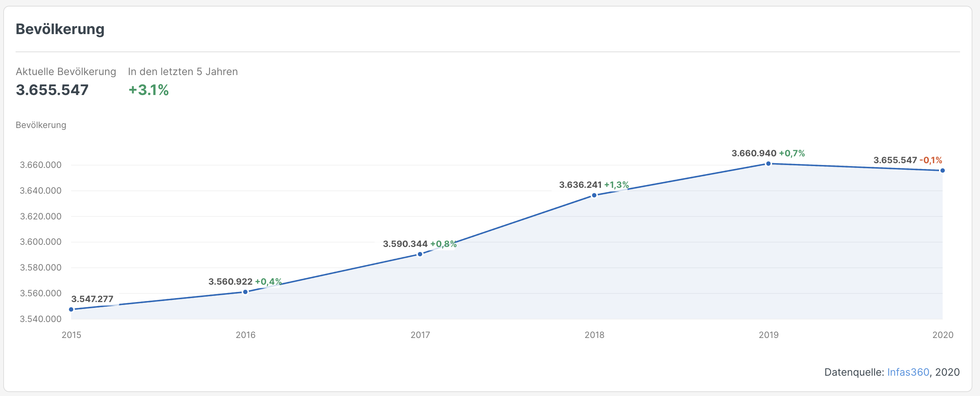Click the Bevölkerung heading
Screen dimensions: 980x396
pos(60,29)
